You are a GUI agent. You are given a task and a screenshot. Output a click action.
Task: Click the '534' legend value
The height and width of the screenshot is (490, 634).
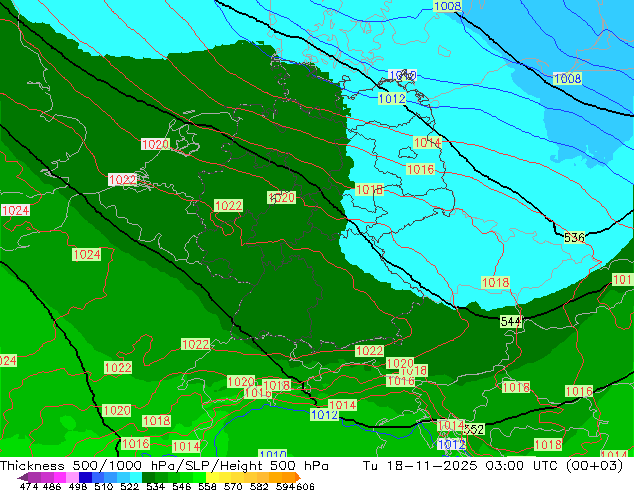pos(155,486)
